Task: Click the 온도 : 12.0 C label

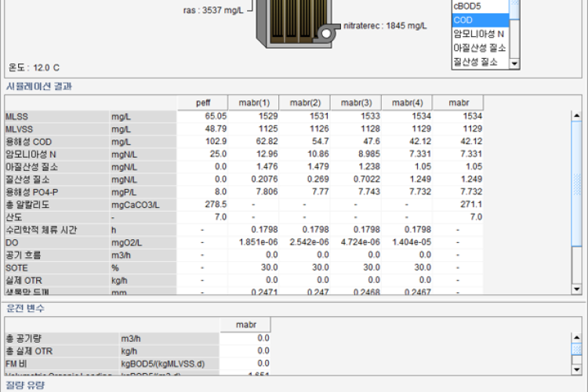Action: tap(34, 68)
